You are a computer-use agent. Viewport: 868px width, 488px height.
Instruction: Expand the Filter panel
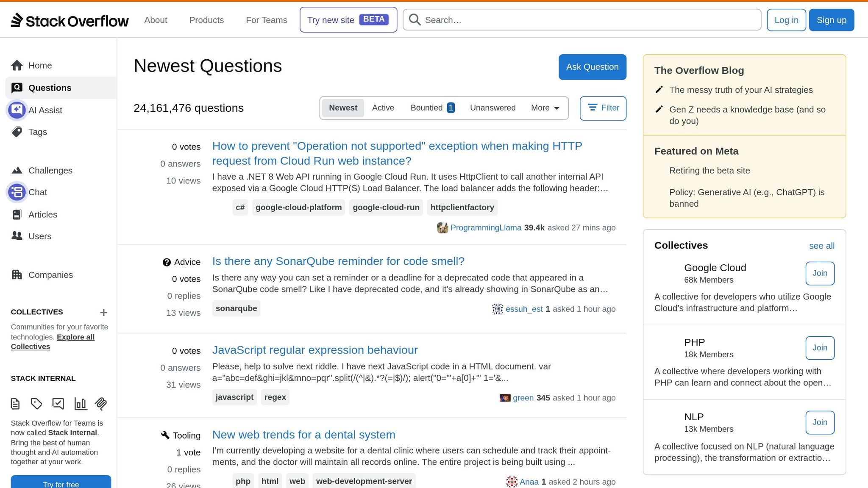603,108
